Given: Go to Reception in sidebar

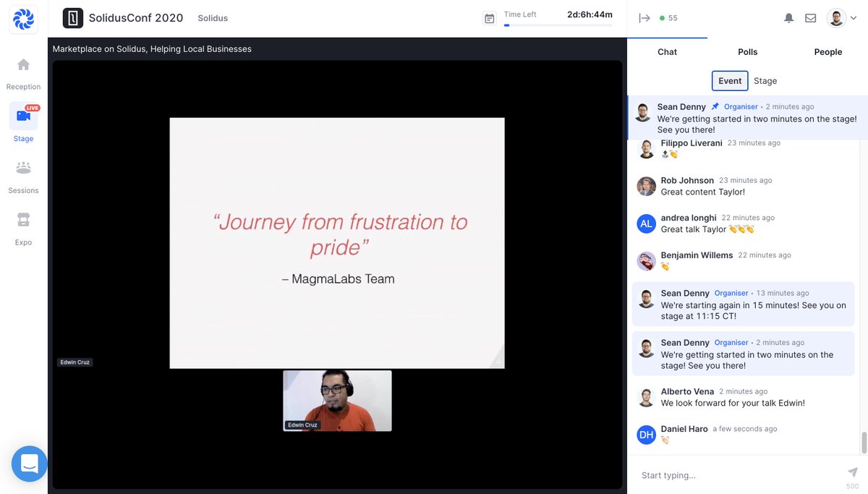Looking at the screenshot, I should [x=23, y=73].
